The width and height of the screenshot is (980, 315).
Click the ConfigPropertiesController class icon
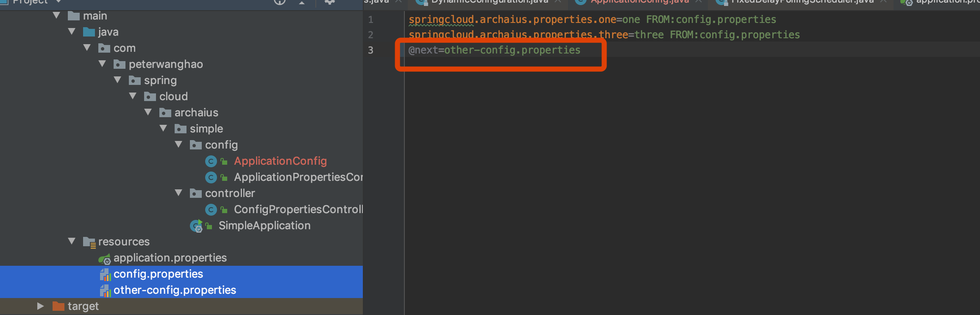pos(211,210)
